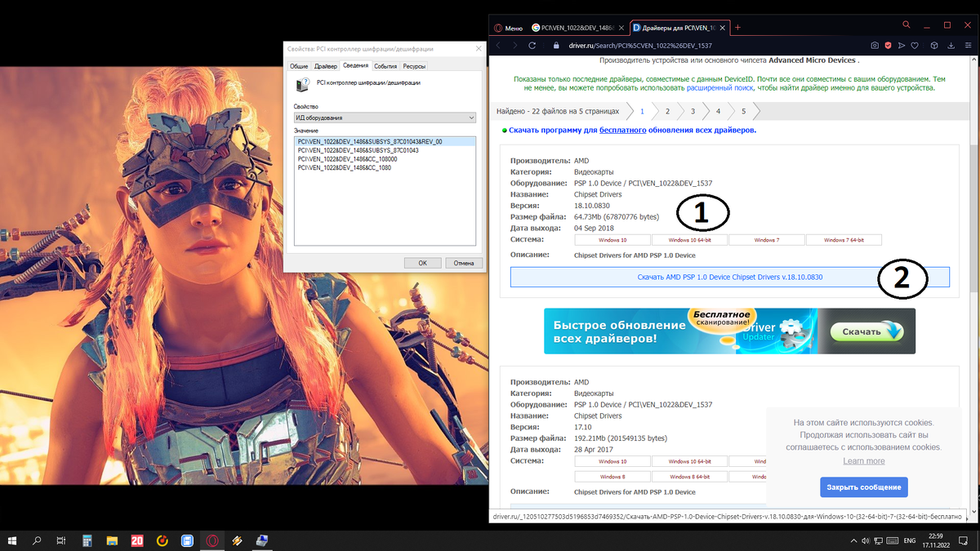Switch to Драйвер tab in properties dialog
The height and width of the screenshot is (551, 980).
(x=325, y=66)
